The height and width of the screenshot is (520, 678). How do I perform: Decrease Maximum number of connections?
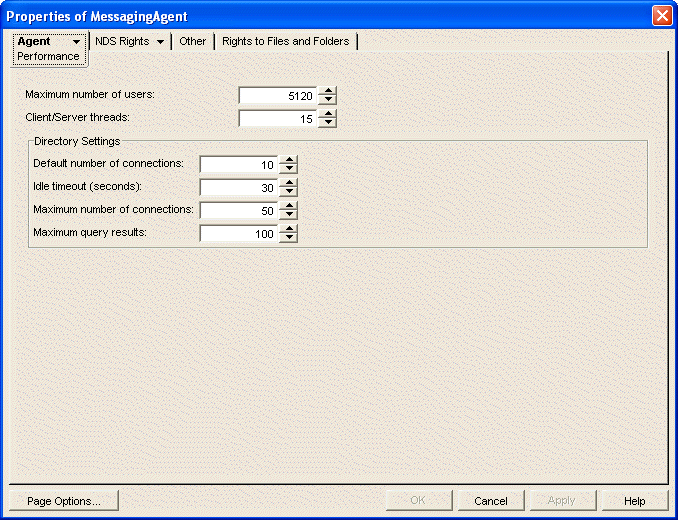tap(288, 215)
